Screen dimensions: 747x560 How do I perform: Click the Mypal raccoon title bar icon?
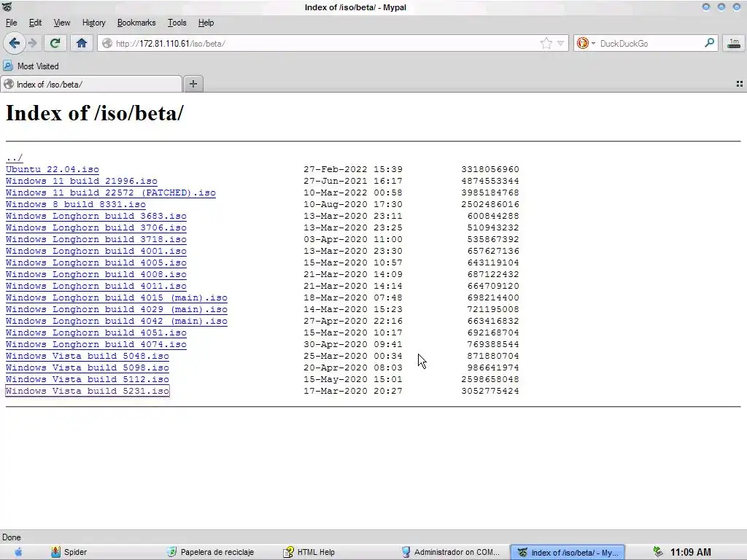(x=7, y=7)
